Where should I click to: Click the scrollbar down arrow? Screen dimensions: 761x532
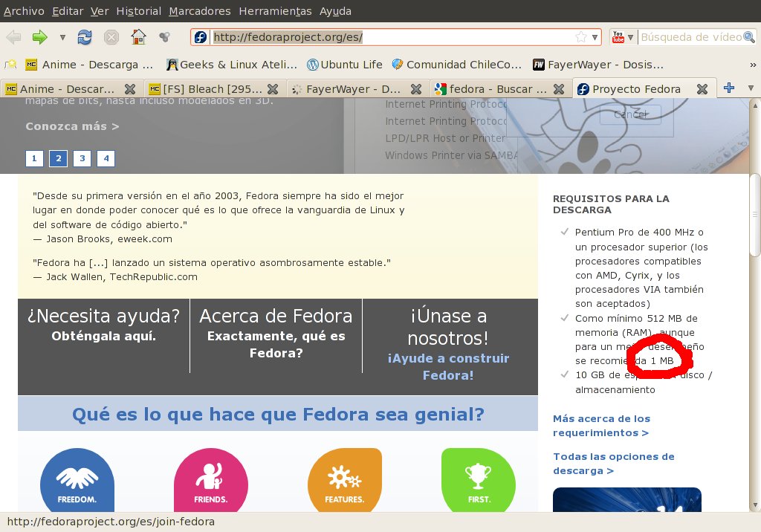tap(755, 505)
